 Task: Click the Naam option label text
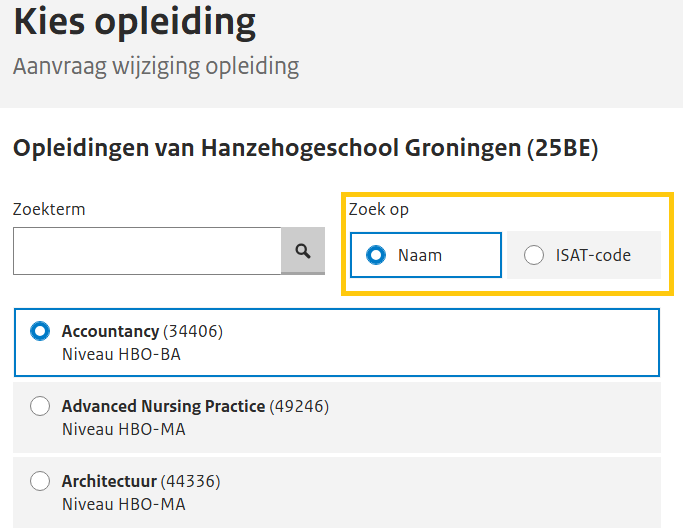419,255
